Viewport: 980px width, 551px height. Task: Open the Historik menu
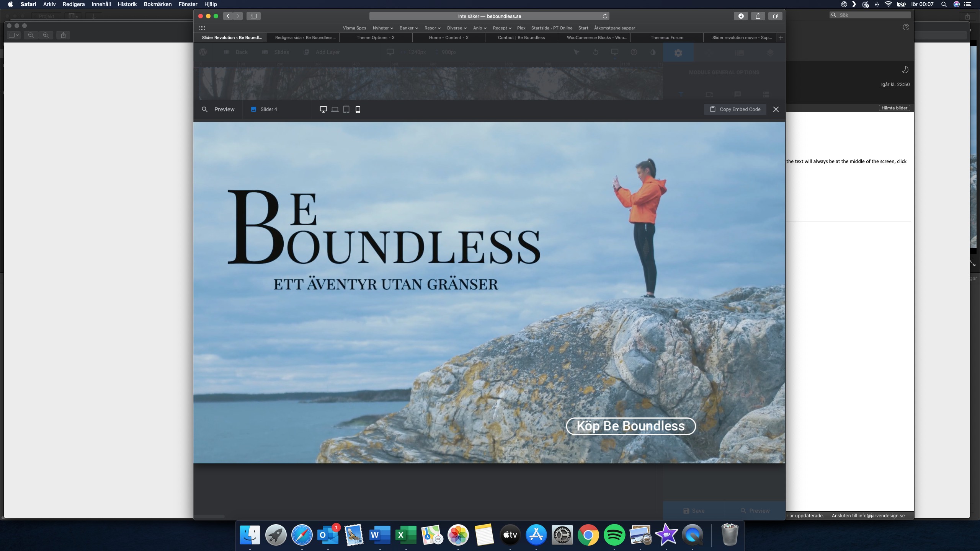[127, 4]
